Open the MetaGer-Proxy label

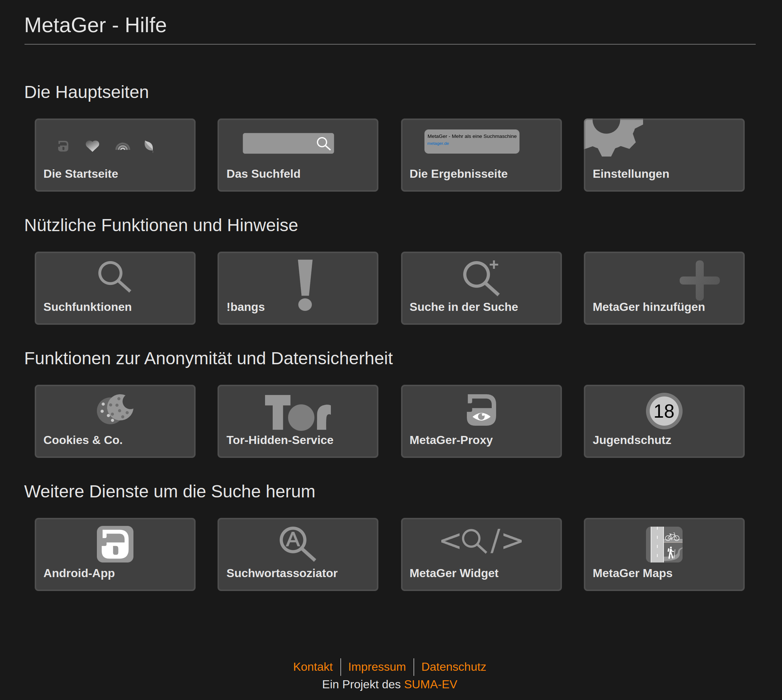(451, 440)
